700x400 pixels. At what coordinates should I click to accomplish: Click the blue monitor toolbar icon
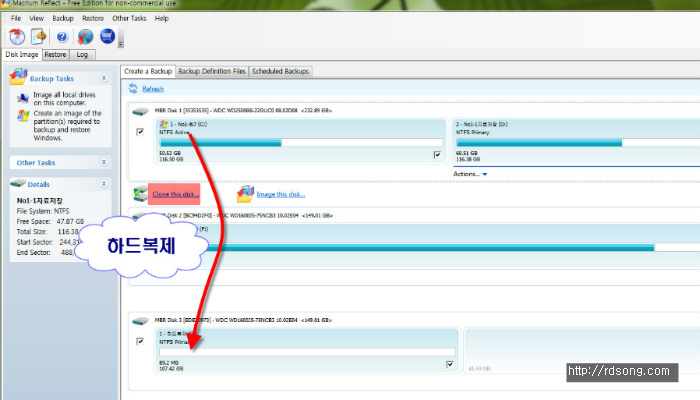pyautogui.click(x=107, y=37)
